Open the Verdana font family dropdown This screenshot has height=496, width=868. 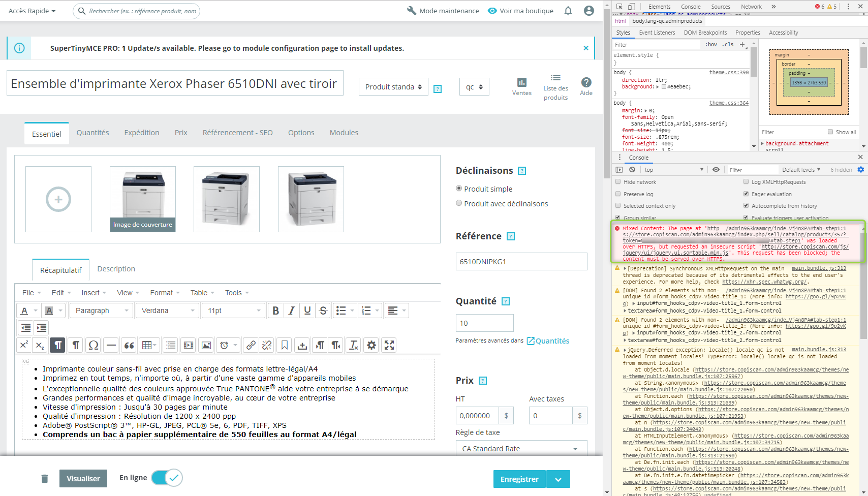point(167,310)
